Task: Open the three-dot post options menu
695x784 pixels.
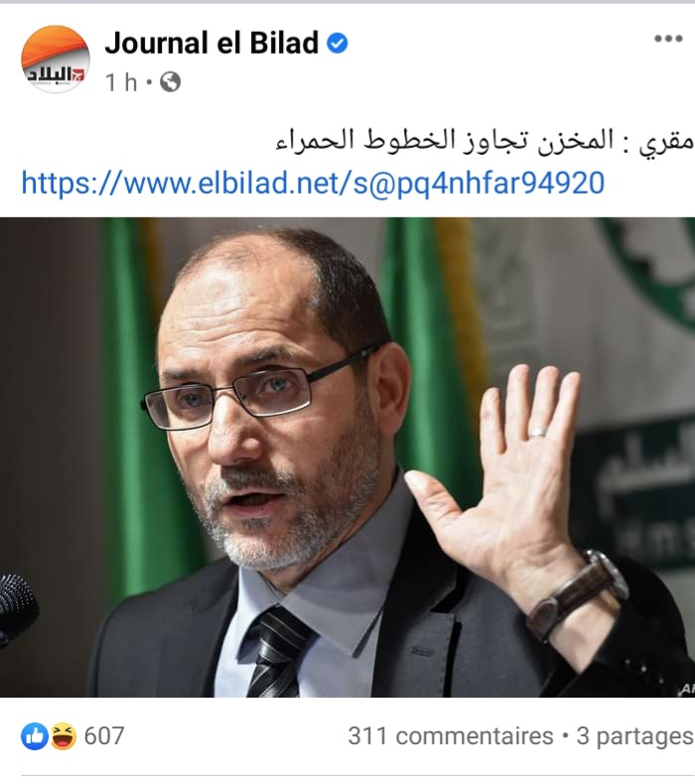Action: click(668, 39)
